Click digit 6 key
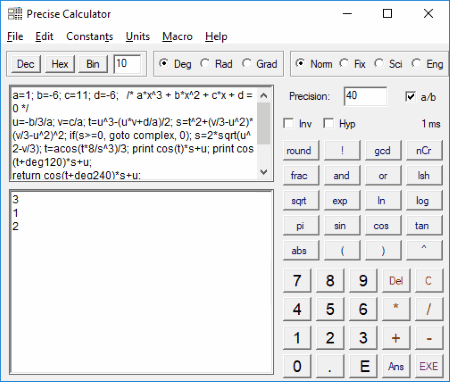Image resolution: width=450 pixels, height=382 pixels. coord(363,309)
